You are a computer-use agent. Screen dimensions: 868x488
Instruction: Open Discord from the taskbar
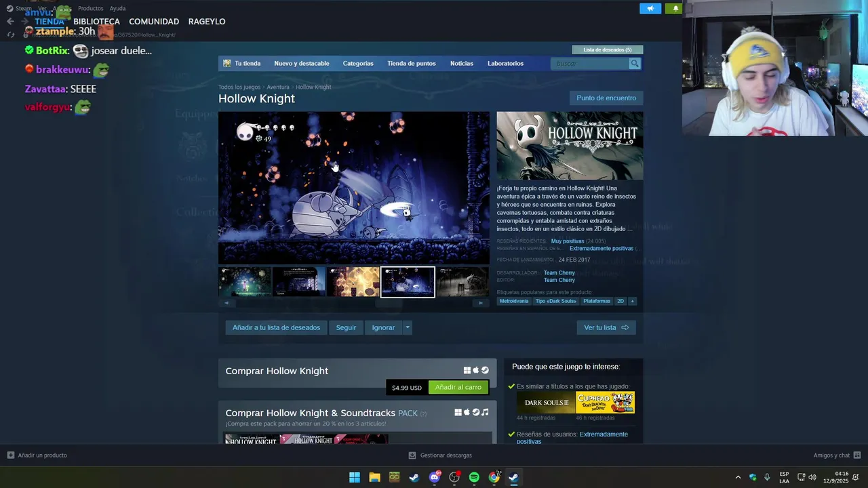point(435,477)
